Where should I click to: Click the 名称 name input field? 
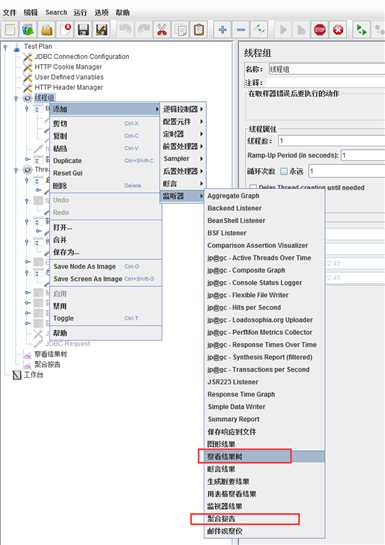click(327, 69)
